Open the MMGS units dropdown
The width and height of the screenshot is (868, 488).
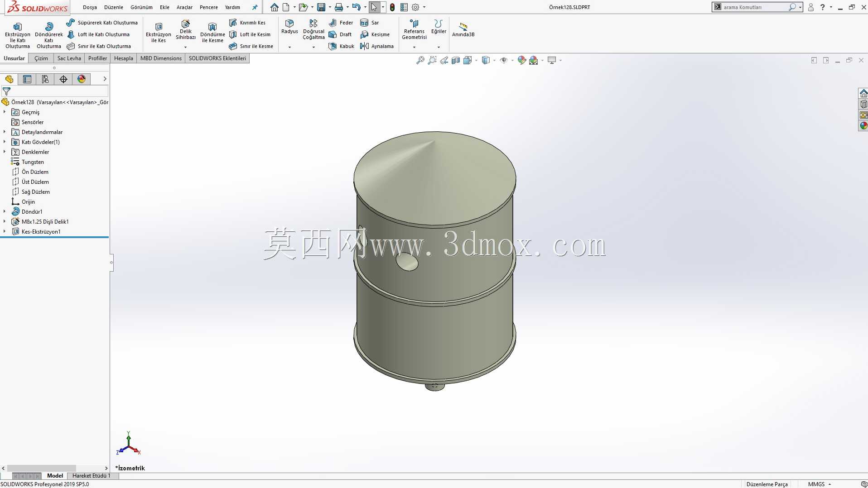(820, 484)
